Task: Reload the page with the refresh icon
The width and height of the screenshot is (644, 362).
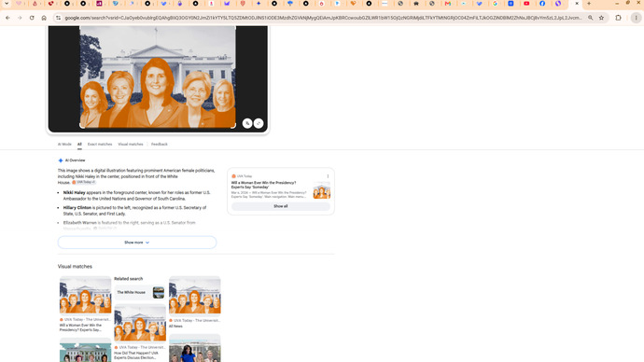Action: pyautogui.click(x=32, y=18)
